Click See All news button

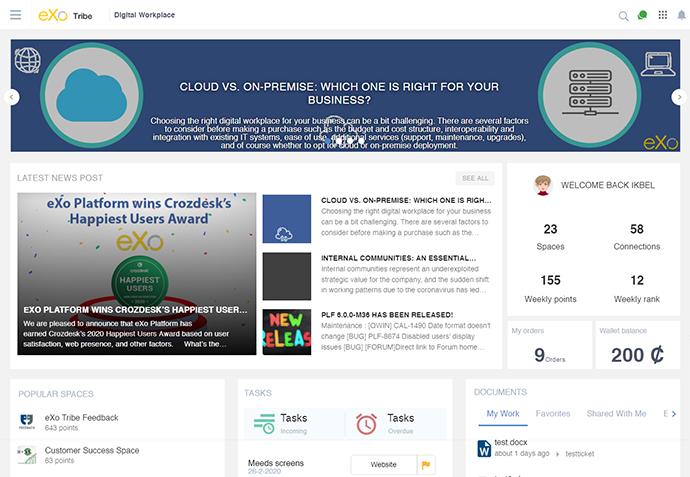[x=475, y=178]
